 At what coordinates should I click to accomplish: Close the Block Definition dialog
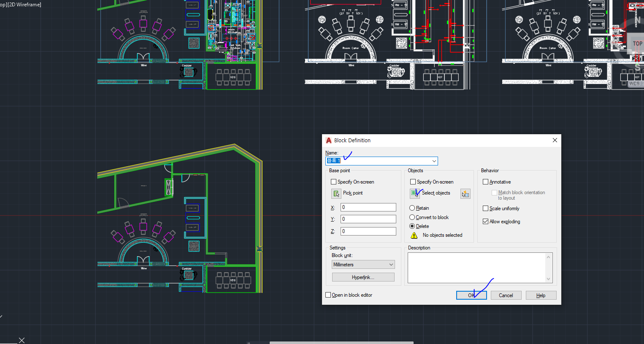(555, 140)
